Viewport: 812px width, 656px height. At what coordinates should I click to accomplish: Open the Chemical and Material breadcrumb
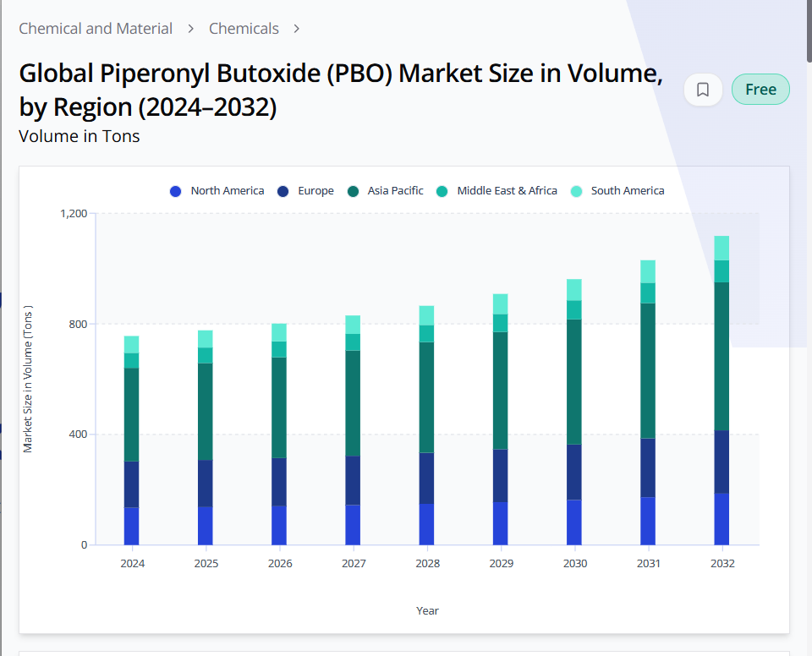point(96,29)
